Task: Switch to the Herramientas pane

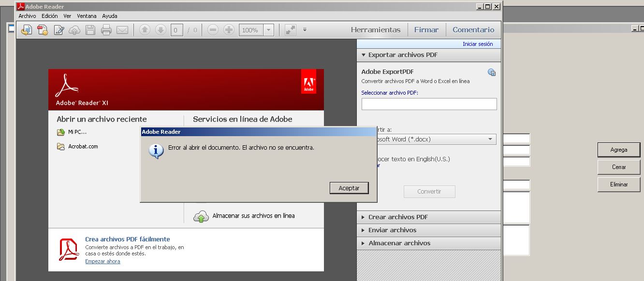Action: (x=376, y=30)
